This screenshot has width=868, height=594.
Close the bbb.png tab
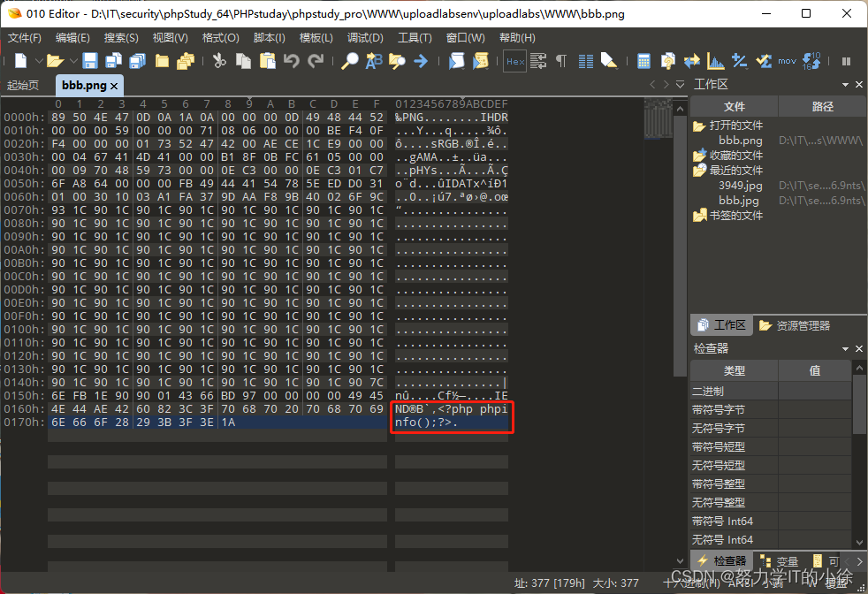pyautogui.click(x=114, y=86)
